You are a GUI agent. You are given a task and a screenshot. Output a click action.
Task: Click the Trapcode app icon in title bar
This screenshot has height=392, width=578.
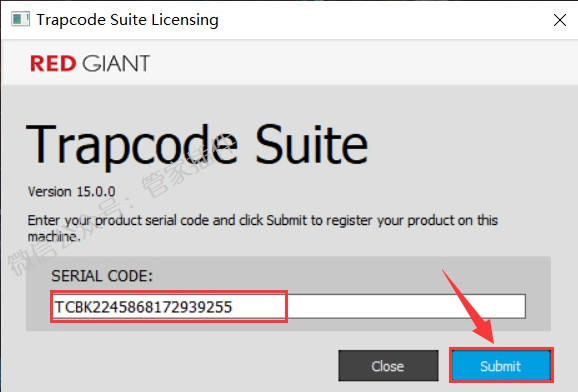[20, 19]
